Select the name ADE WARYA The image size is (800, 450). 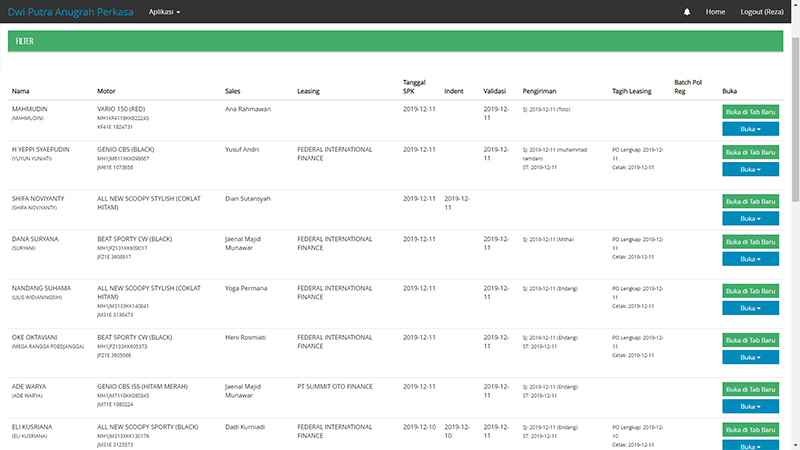[x=29, y=387]
